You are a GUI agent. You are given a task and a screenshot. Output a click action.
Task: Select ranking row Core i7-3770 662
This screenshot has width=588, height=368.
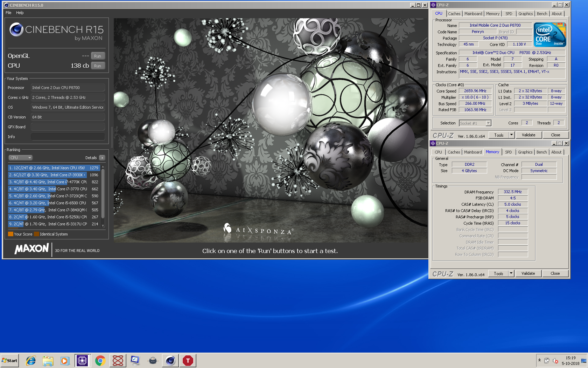[x=54, y=189]
